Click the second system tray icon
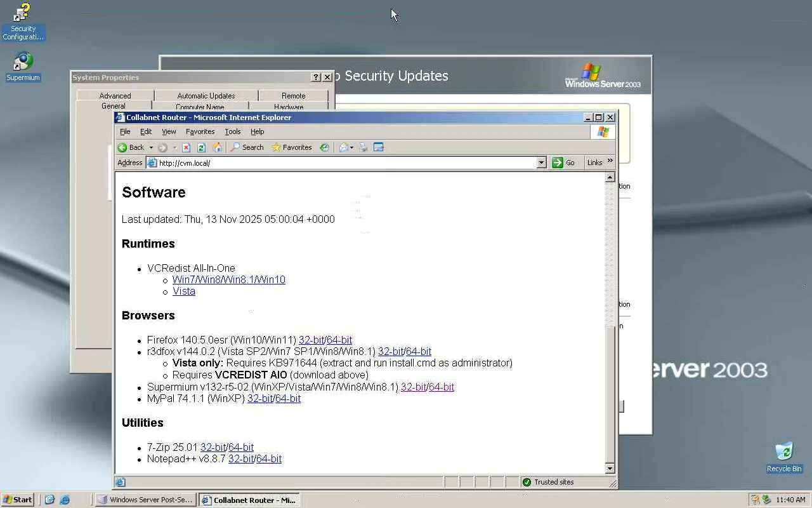The height and width of the screenshot is (508, 812). coord(766,500)
